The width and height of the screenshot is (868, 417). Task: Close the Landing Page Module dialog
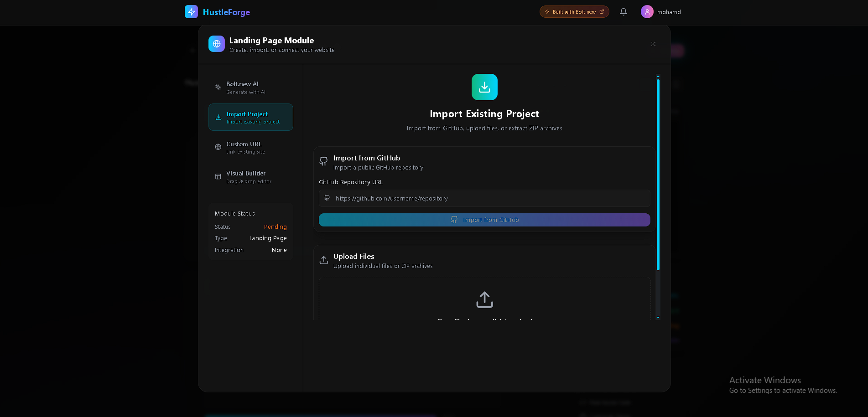point(653,44)
